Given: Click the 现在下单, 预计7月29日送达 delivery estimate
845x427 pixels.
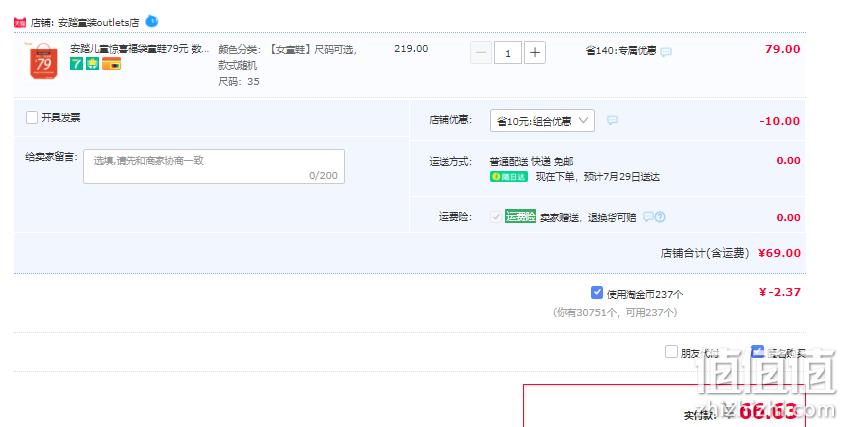Looking at the screenshot, I should click(x=598, y=177).
